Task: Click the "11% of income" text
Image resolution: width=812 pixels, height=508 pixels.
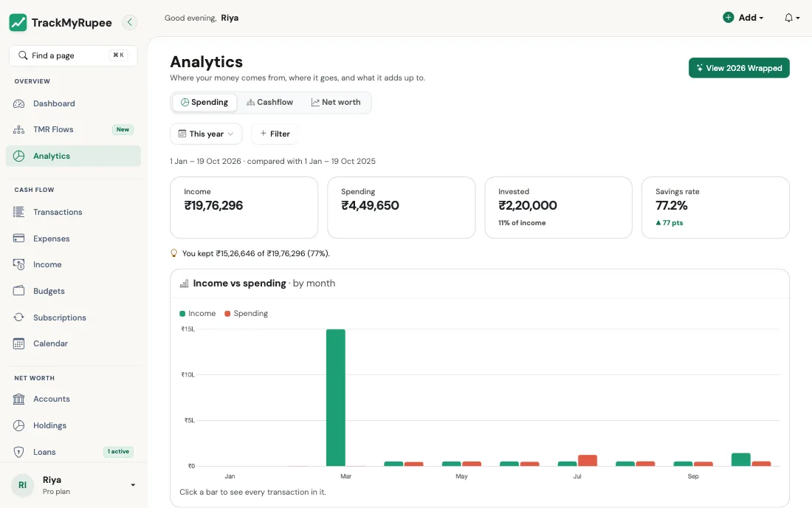Action: [522, 223]
